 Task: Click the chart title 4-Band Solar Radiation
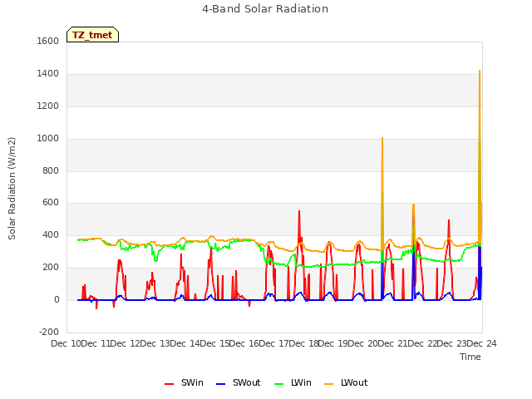265,9
